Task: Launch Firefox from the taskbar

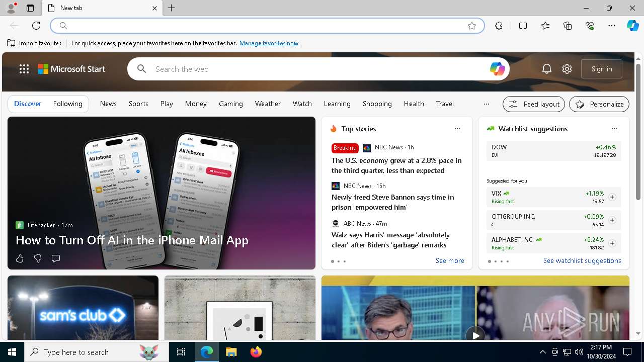Action: [256, 352]
